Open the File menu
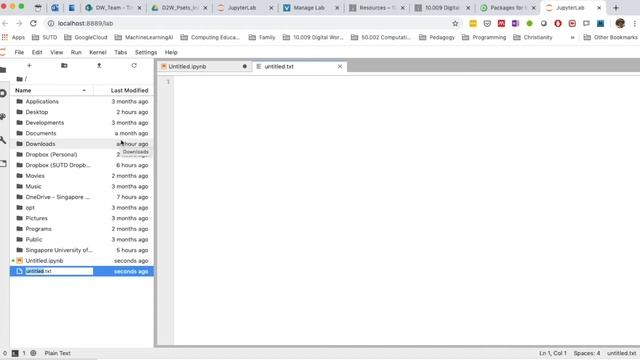This screenshot has width=640, height=360. point(19,52)
